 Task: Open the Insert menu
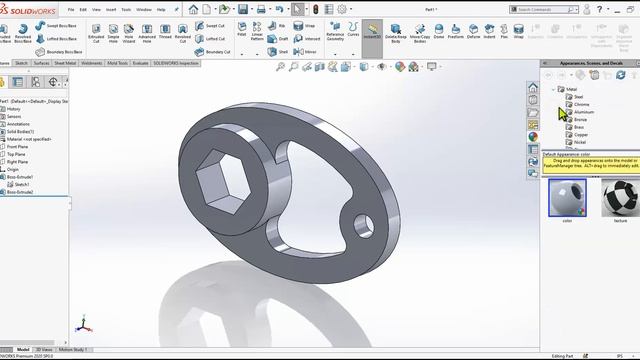(x=111, y=9)
